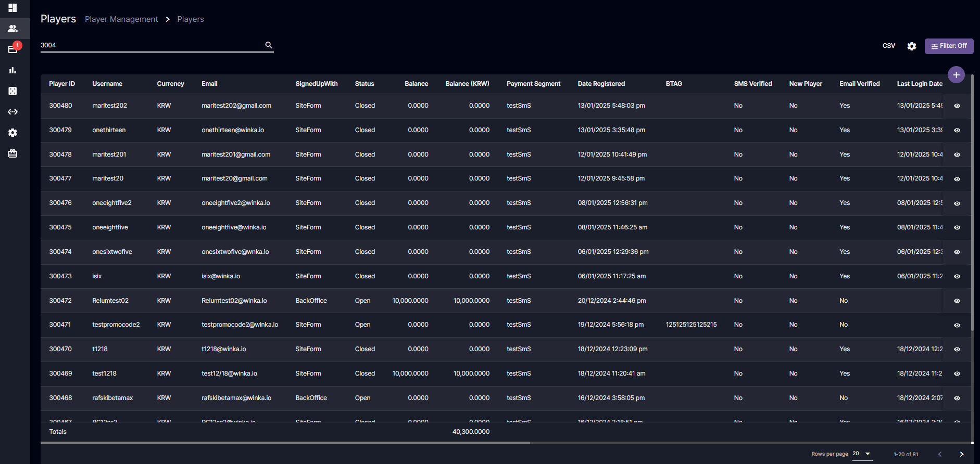Viewport: 980px width, 464px height.
Task: Go to previous page of results
Action: [940, 454]
